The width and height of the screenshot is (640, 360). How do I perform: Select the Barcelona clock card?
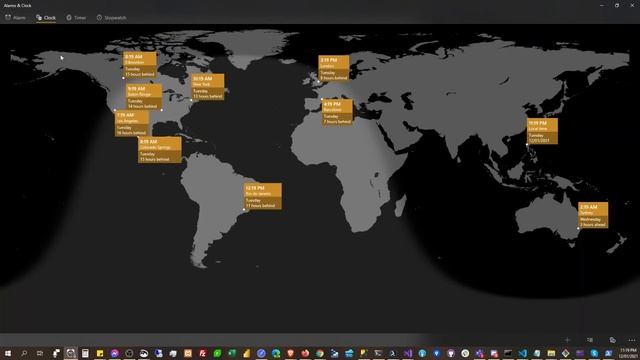[x=338, y=112]
